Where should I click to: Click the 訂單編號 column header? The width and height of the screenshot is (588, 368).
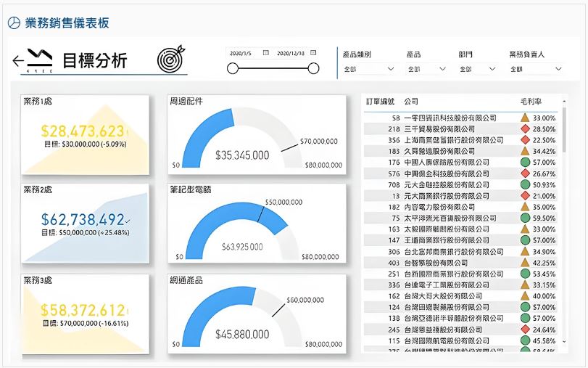[x=381, y=102]
